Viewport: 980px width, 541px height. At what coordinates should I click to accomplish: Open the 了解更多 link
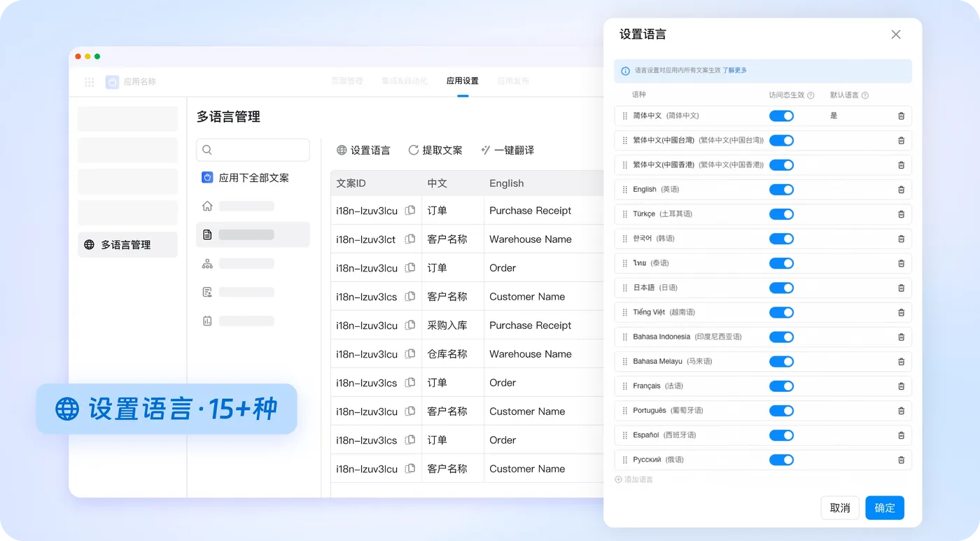(735, 71)
